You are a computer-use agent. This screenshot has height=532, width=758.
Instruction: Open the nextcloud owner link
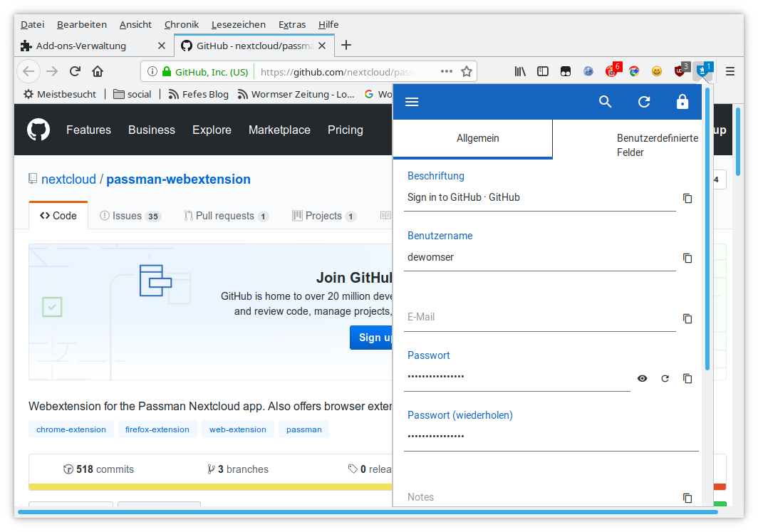(68, 179)
